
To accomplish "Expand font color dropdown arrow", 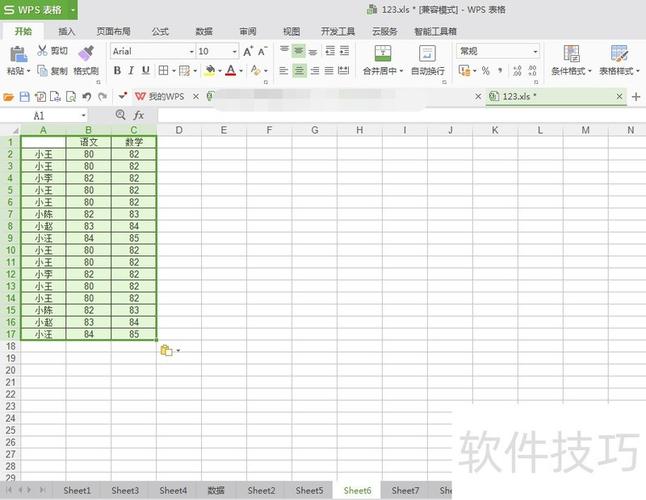I will (x=241, y=71).
